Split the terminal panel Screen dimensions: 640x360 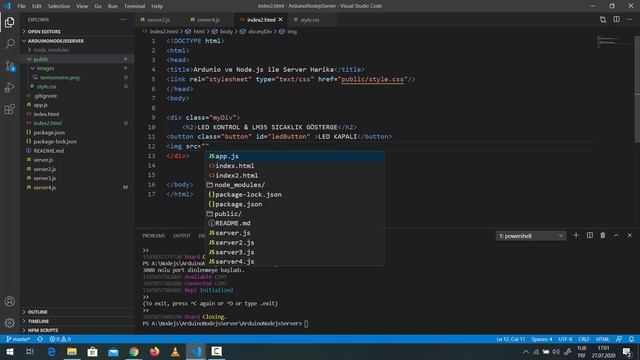point(589,236)
